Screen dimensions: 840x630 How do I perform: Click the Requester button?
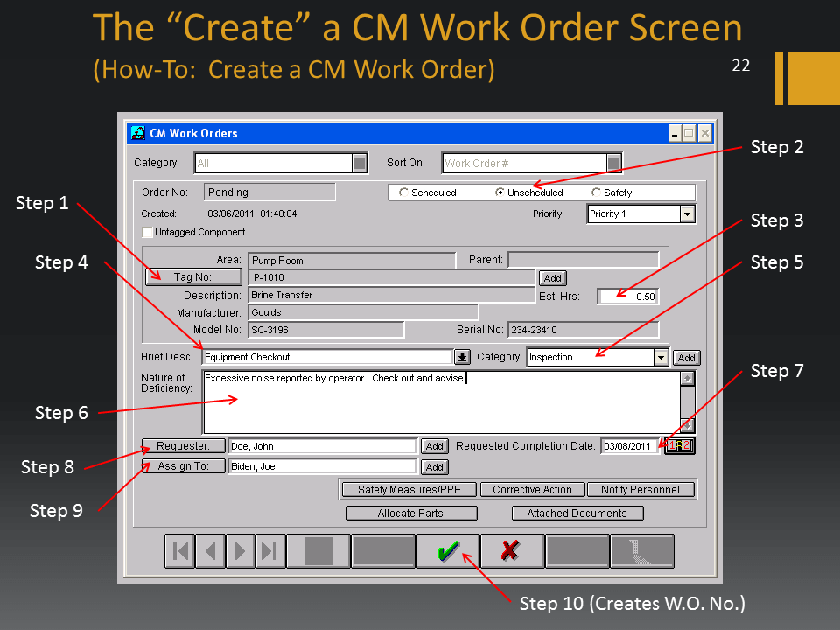[x=183, y=446]
